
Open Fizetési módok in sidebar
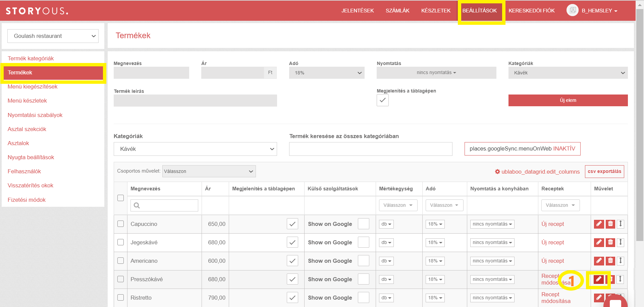point(26,200)
